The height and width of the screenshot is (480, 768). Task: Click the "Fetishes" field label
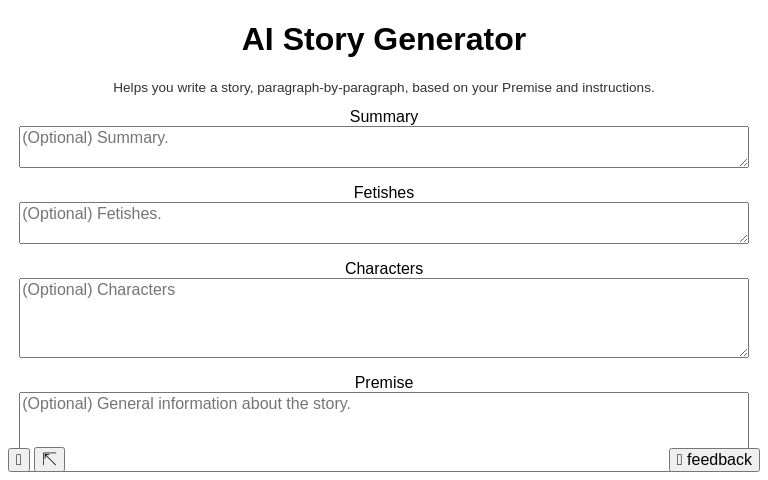pos(384,193)
